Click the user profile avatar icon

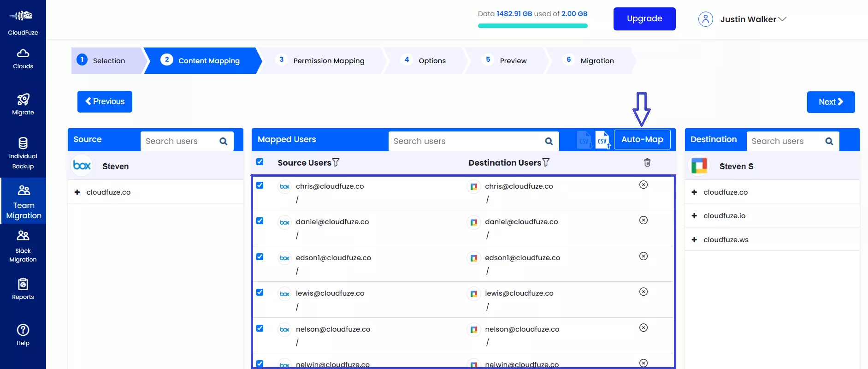(x=705, y=19)
